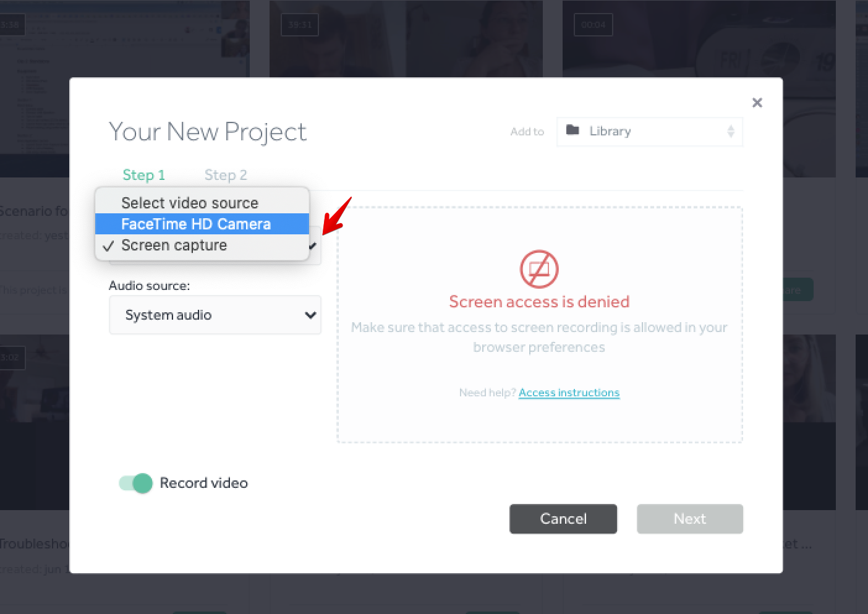Viewport: 868px width, 614px height.
Task: Open the video thumbnail marked 39:31
Action: 406,38
